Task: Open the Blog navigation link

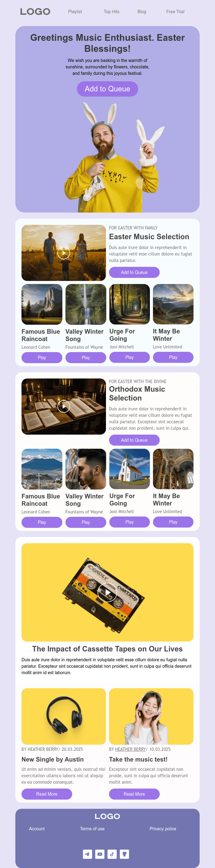Action: point(142,11)
